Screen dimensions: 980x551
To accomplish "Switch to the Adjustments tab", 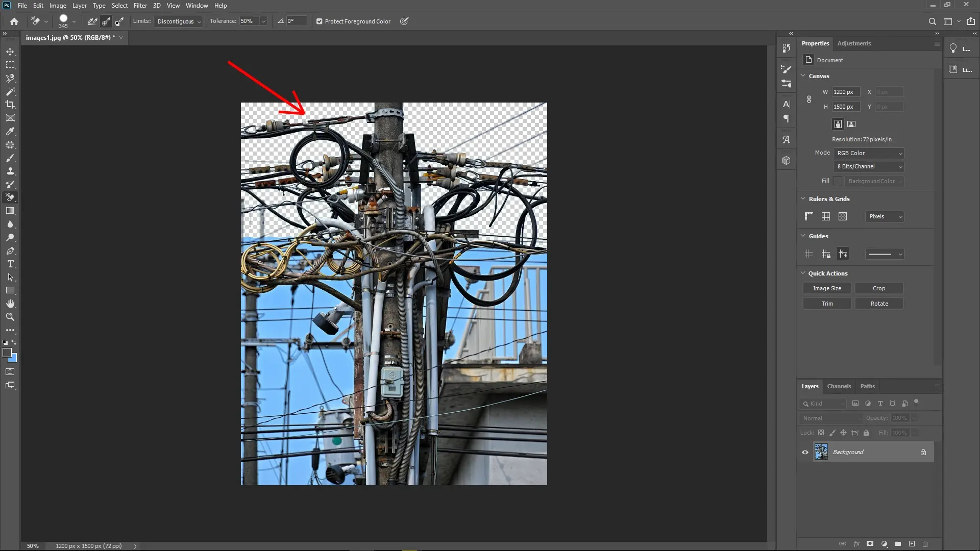I will 853,43.
